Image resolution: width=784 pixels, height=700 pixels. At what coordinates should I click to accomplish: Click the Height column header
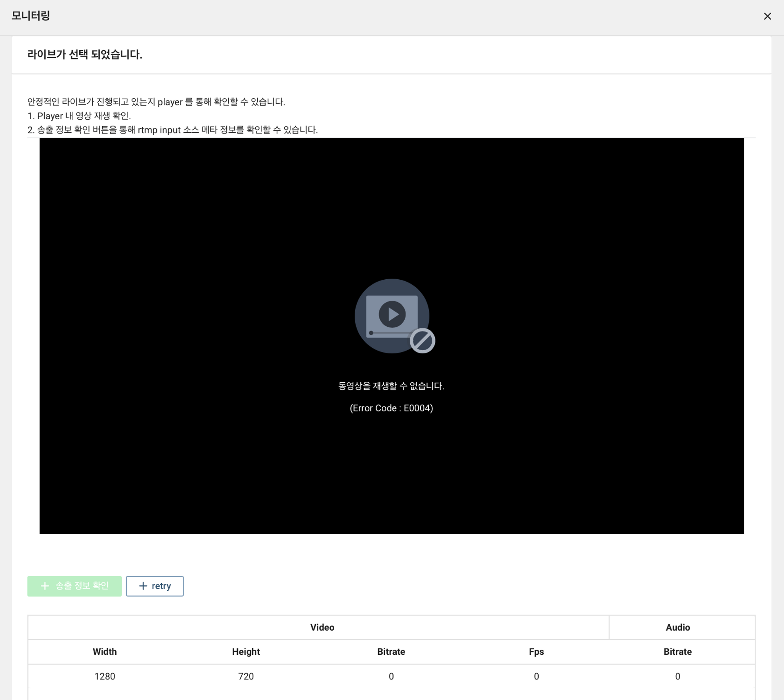click(x=246, y=652)
